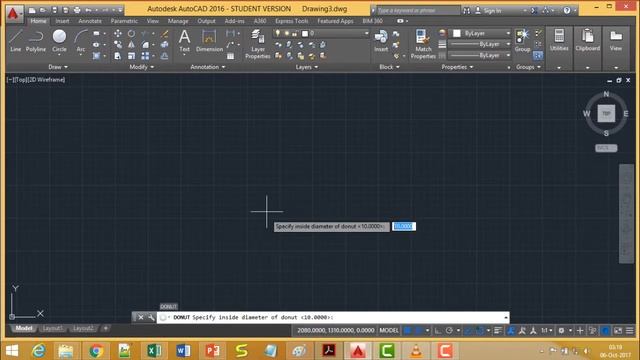Click the Insert block tool
The image size is (640, 360).
(381, 41)
